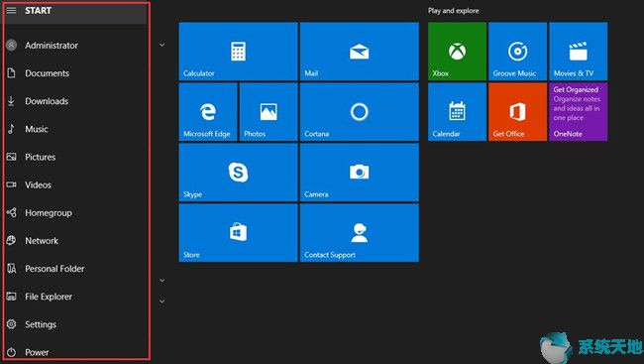Image resolution: width=644 pixels, height=364 pixels.
Task: Click the Homegroup icon in sidebar
Action: (x=12, y=212)
